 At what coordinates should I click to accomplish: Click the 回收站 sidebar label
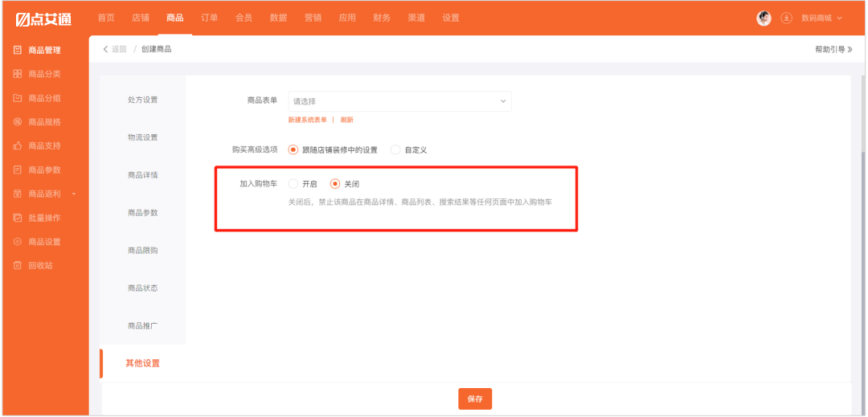pyautogui.click(x=41, y=265)
